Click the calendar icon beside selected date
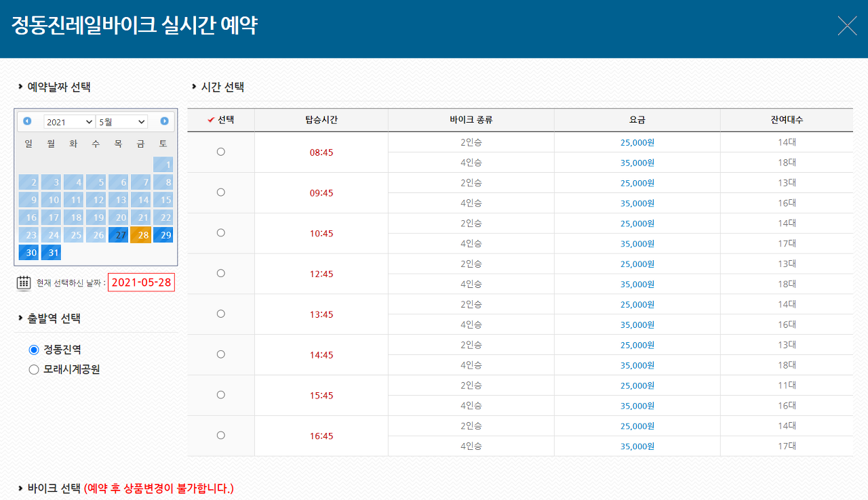This screenshot has width=868, height=500. coord(24,283)
